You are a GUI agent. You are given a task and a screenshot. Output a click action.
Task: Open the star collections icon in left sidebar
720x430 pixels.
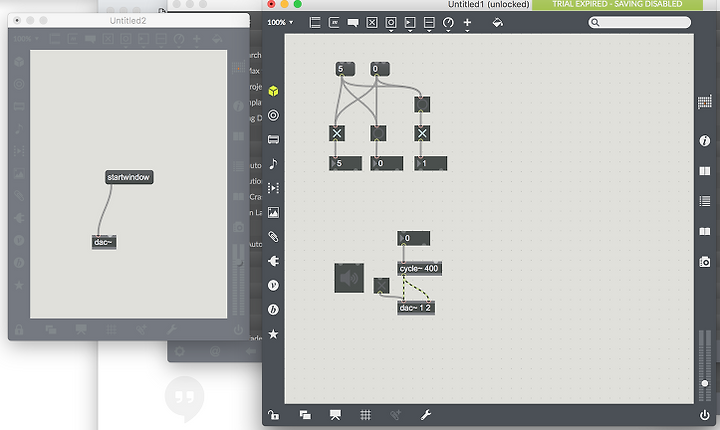(273, 334)
